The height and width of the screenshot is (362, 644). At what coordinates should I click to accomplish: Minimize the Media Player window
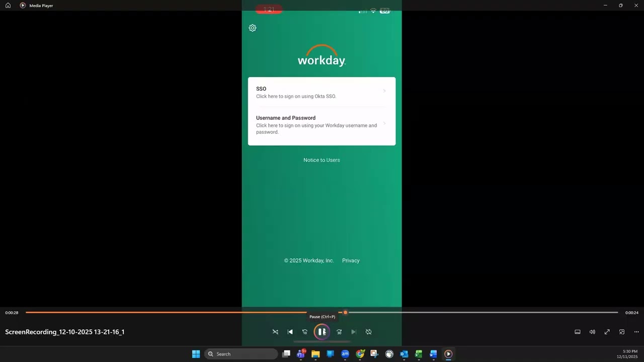[x=605, y=6]
